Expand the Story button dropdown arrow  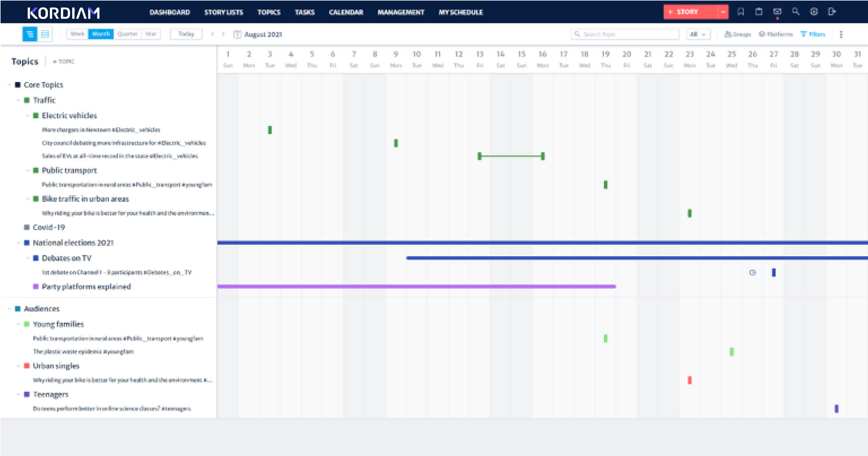click(723, 12)
